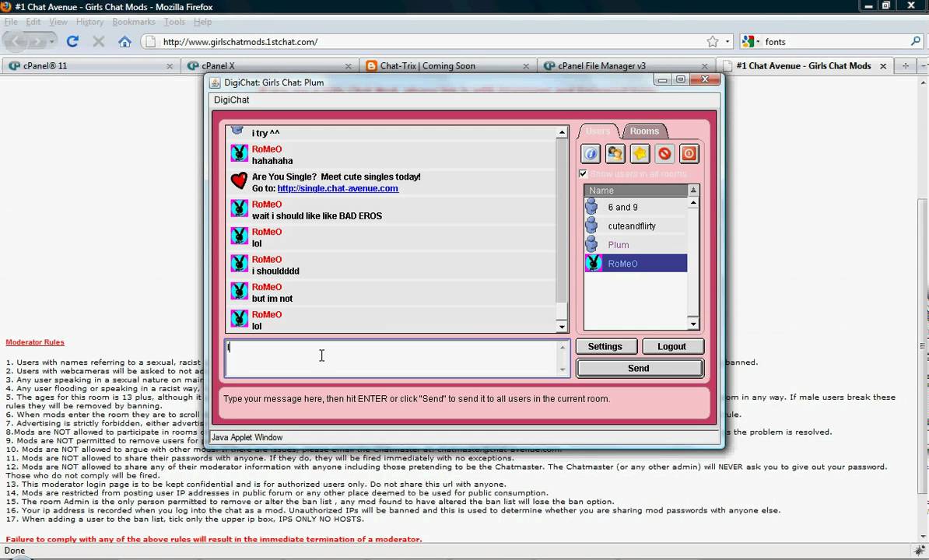Click the avatar icon next to cuteandflirty
The height and width of the screenshot is (560, 929).
pyautogui.click(x=591, y=226)
